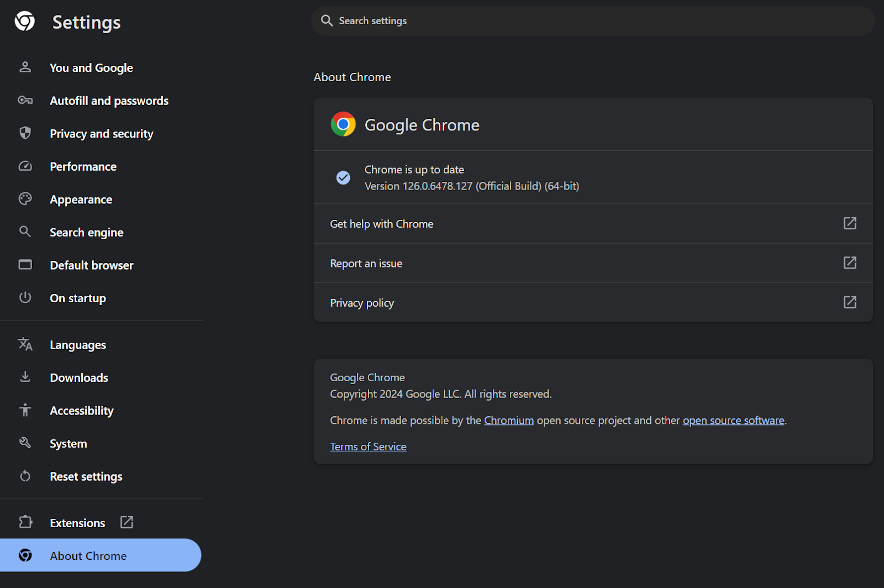The height and width of the screenshot is (588, 884).
Task: Click the Appearance palette icon
Action: pos(25,199)
